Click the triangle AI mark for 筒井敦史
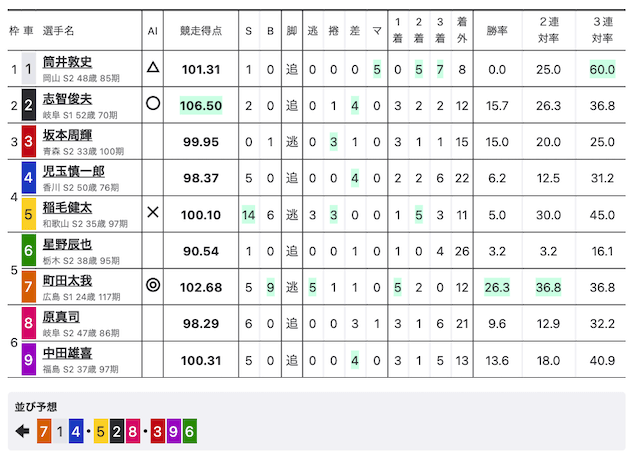The height and width of the screenshot is (457, 640). (x=153, y=67)
